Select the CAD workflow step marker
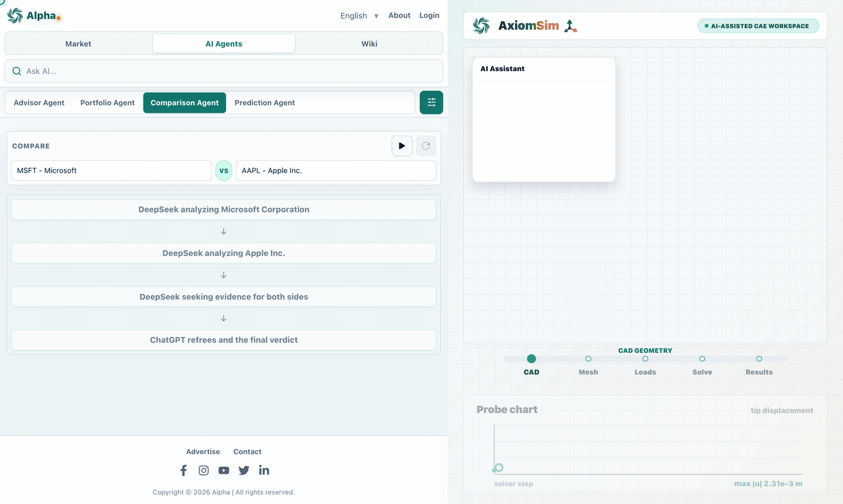Screen dimensions: 843x504 tap(531, 359)
